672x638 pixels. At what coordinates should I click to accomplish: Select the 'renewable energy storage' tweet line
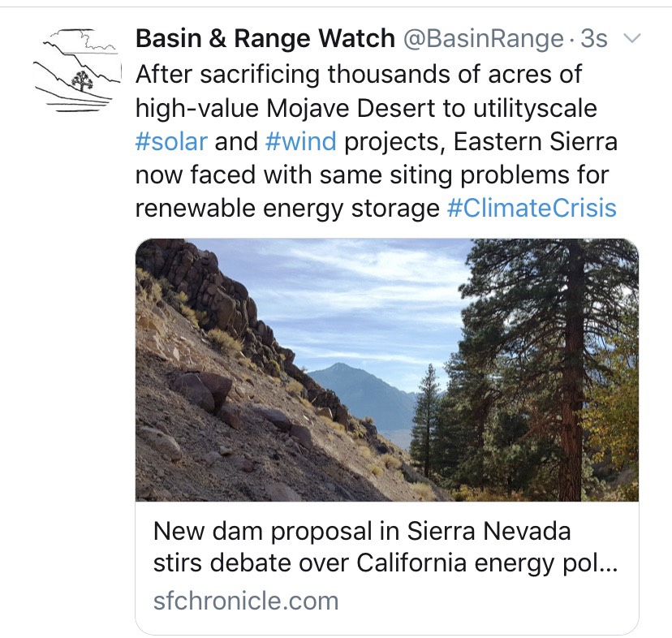(287, 209)
